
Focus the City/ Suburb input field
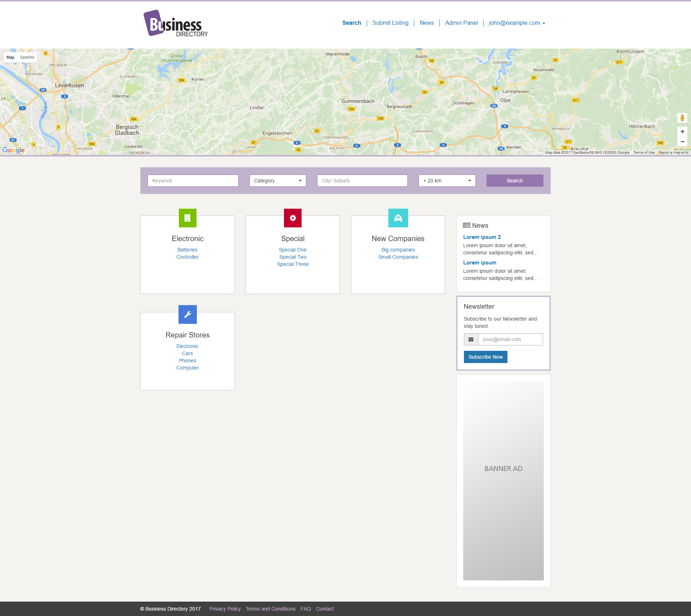pos(362,181)
